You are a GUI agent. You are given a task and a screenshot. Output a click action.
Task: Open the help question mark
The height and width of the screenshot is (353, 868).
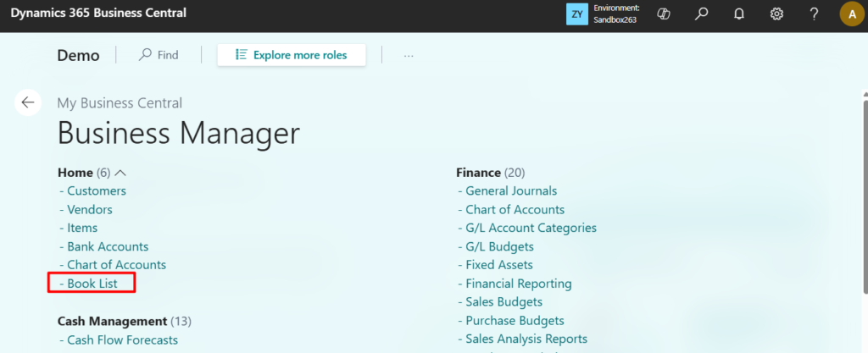[814, 14]
